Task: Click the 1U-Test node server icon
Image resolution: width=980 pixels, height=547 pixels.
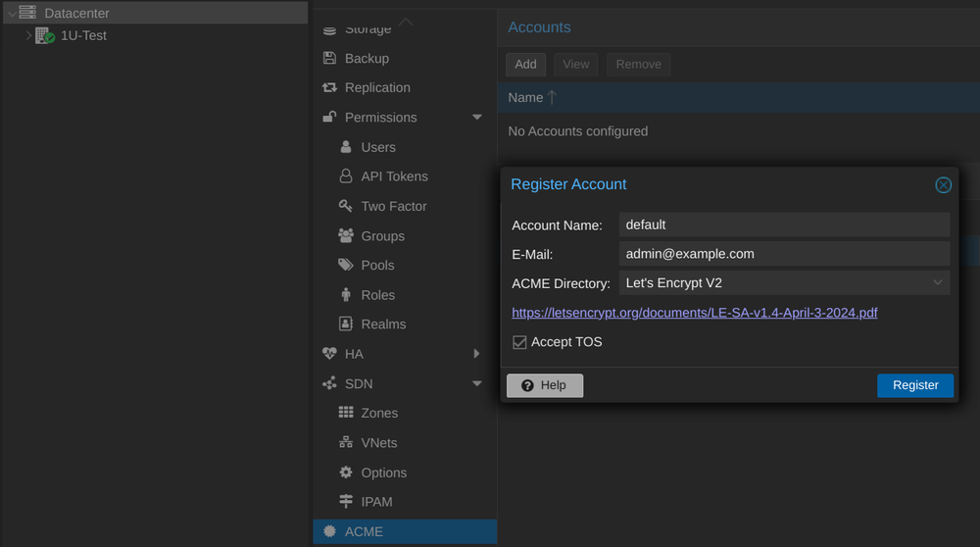Action: [44, 36]
